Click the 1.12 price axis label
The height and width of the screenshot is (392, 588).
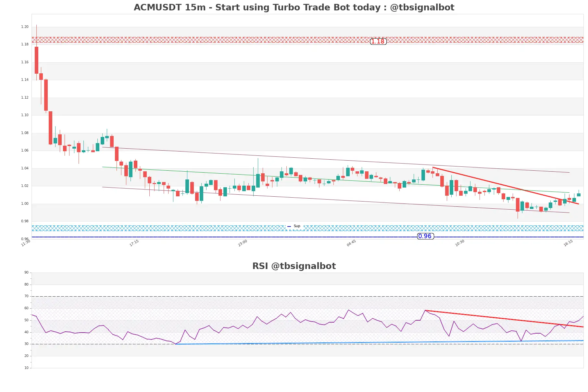(25, 98)
